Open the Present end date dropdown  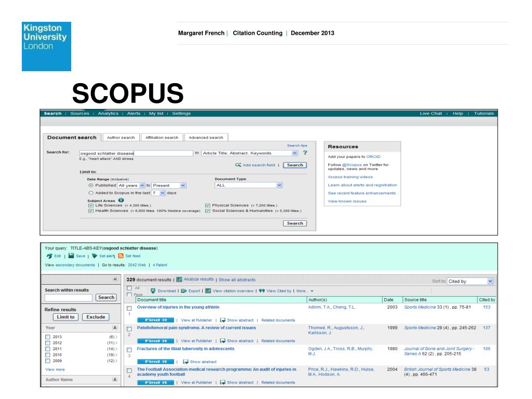tap(169, 185)
